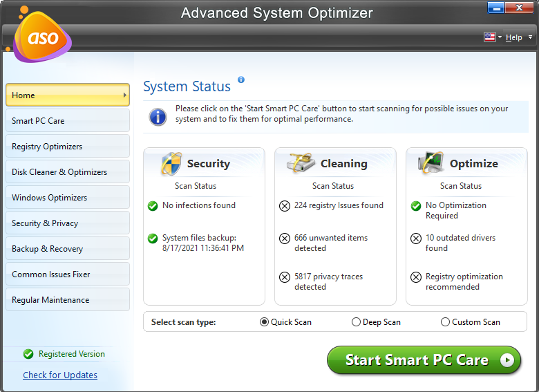
Task: Click the ASO logo icon
Action: point(40,36)
